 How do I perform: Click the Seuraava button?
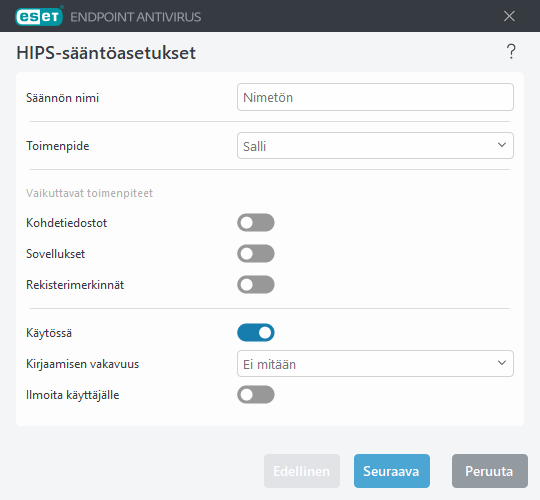(392, 471)
